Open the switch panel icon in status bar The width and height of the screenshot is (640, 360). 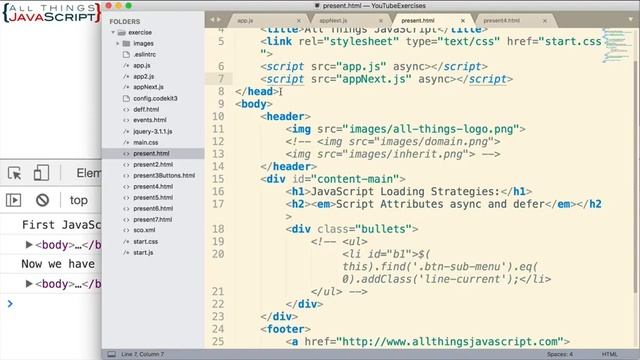[x=111, y=354]
